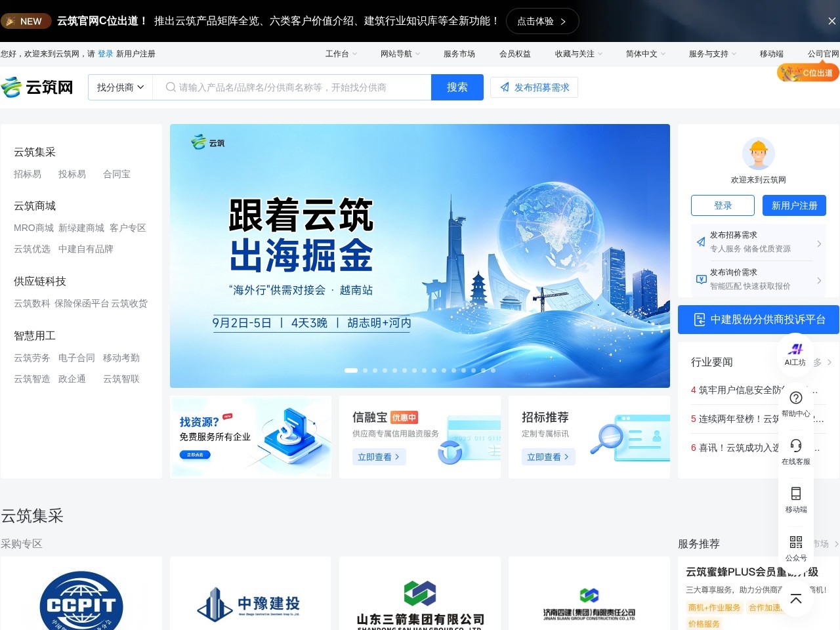840x630 pixels.
Task: Open 移动考勤 in the sidebar
Action: coord(121,358)
